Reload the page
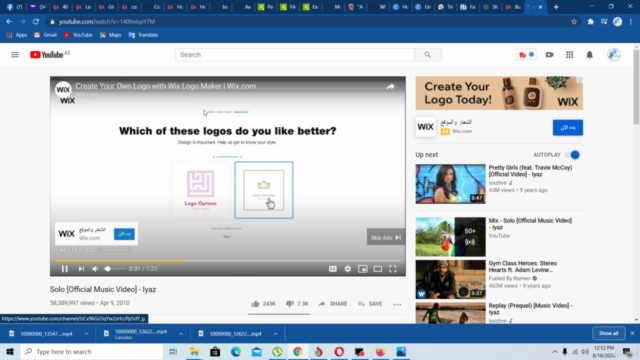 36,22
